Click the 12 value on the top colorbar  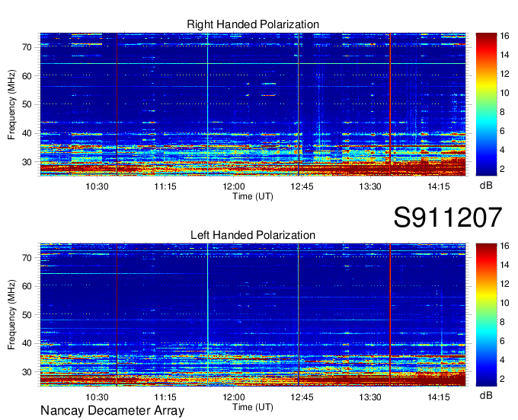[x=504, y=74]
